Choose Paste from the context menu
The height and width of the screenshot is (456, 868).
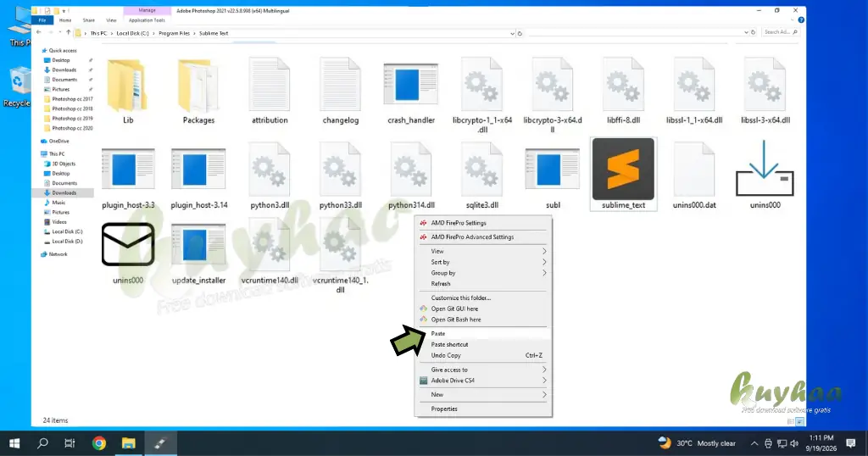click(482, 334)
